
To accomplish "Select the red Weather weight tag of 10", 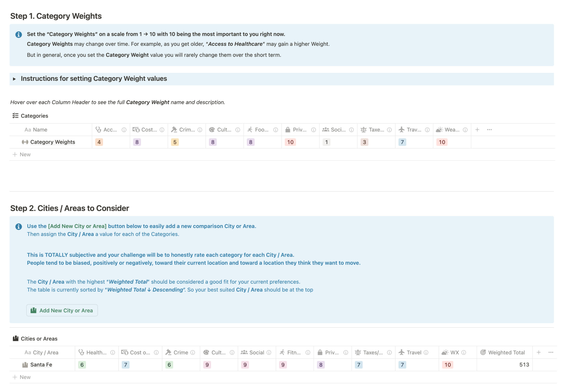I will [x=442, y=142].
